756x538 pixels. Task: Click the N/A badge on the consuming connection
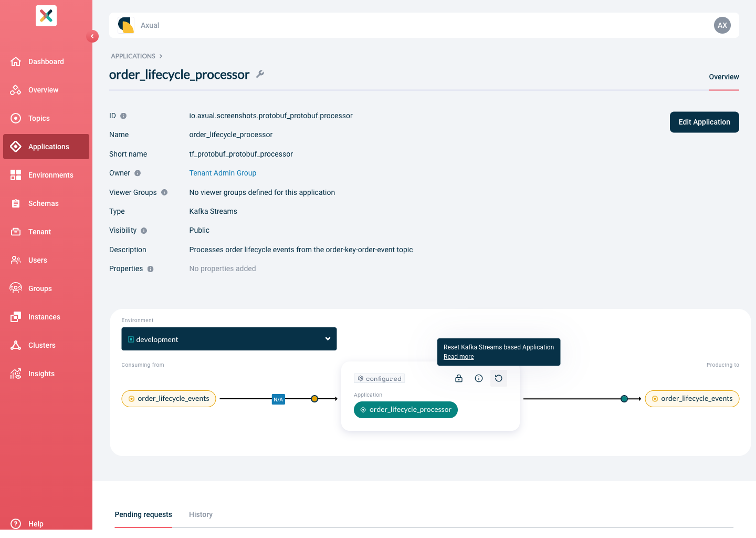click(x=278, y=399)
